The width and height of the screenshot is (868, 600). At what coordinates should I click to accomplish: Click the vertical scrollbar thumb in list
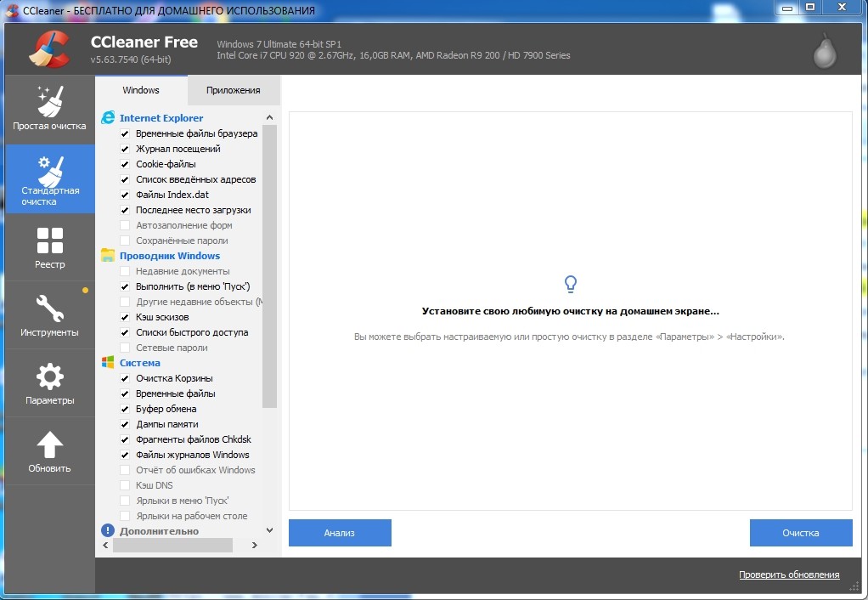pos(269,266)
